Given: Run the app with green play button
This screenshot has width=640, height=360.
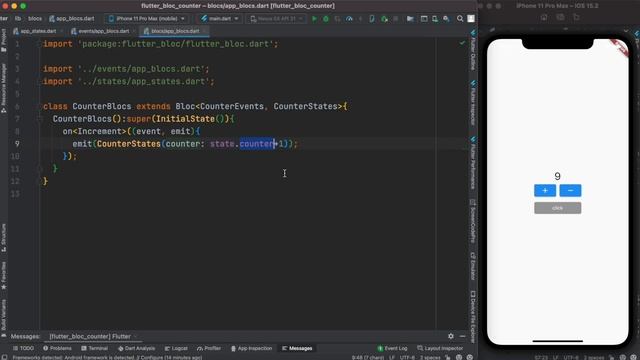Looking at the screenshot, I should 314,19.
